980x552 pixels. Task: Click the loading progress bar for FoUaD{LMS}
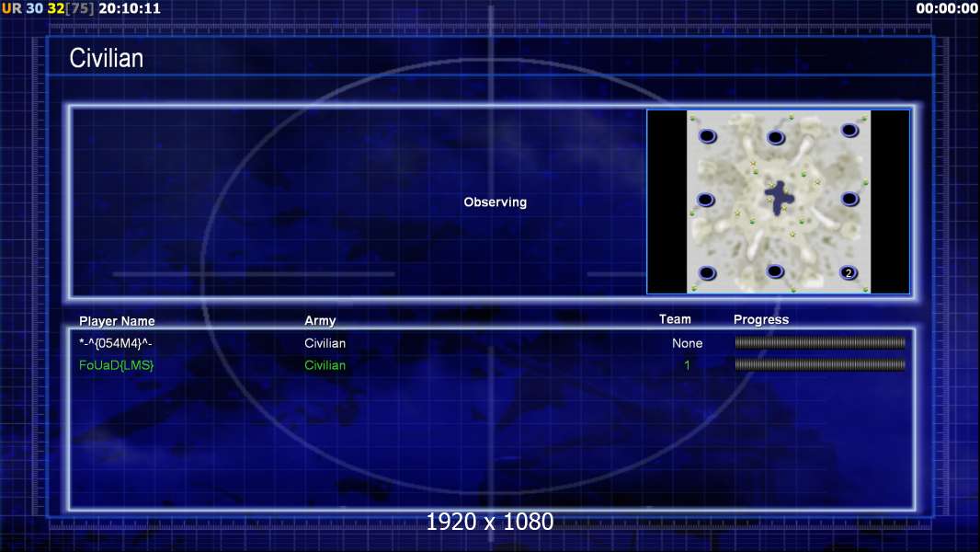click(x=820, y=364)
